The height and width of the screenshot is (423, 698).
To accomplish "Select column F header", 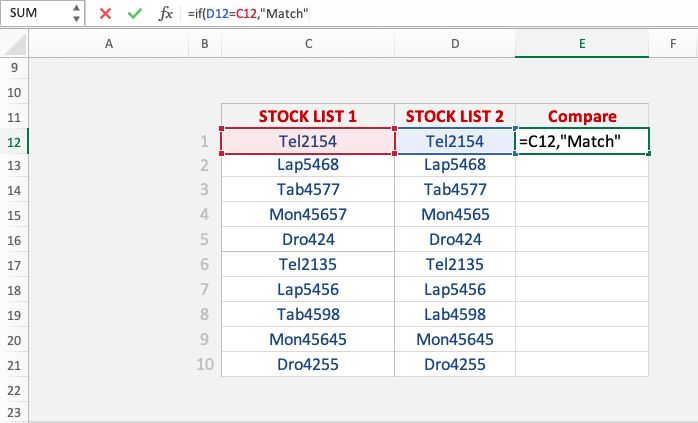I will point(673,44).
